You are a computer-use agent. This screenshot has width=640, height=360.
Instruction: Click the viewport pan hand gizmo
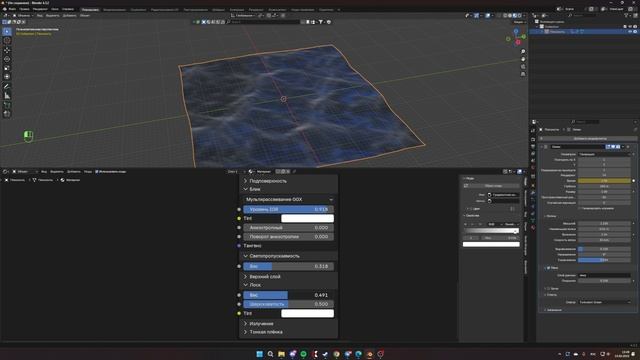[x=523, y=59]
